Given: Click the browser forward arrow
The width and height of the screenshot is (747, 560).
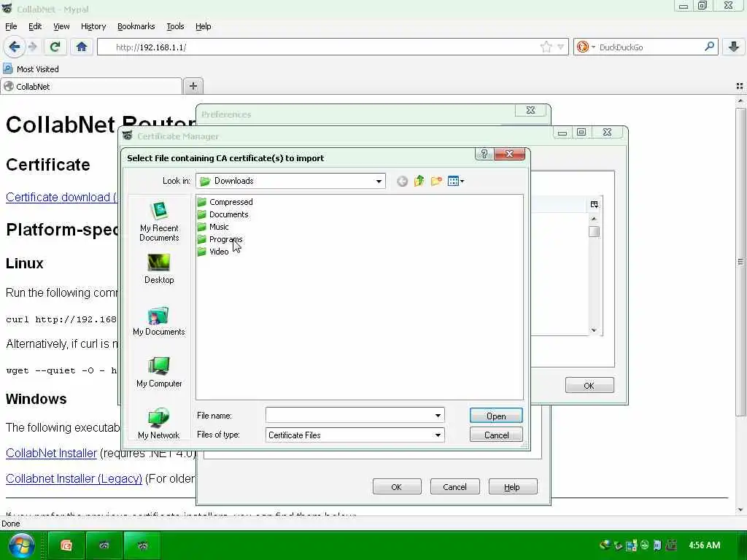Looking at the screenshot, I should tap(32, 47).
